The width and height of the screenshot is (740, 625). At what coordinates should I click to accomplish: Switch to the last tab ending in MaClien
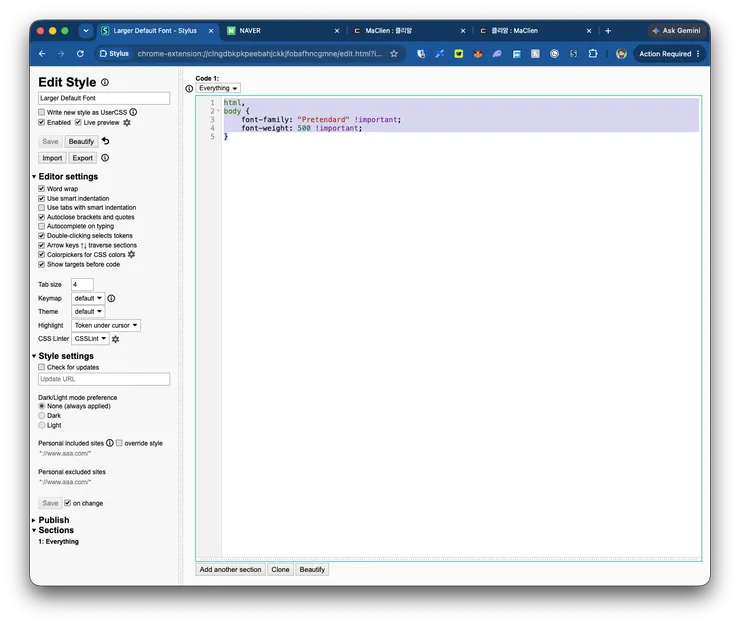click(x=535, y=31)
